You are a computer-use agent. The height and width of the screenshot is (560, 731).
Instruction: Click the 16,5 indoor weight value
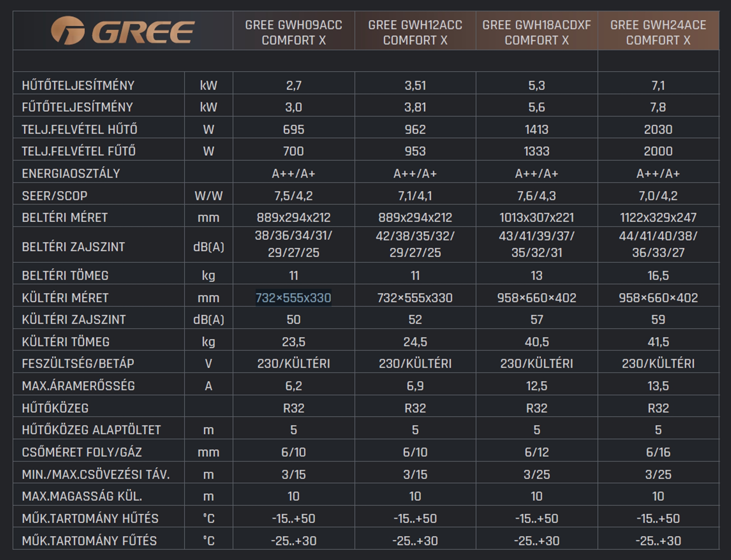click(x=658, y=275)
